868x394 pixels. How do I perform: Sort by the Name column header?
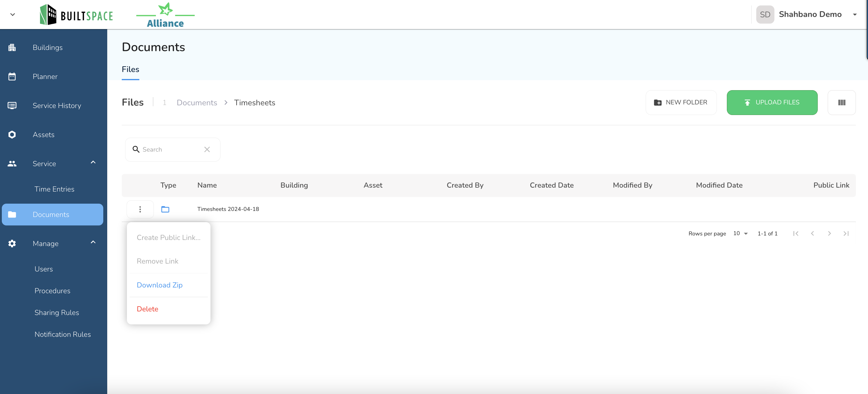click(207, 185)
